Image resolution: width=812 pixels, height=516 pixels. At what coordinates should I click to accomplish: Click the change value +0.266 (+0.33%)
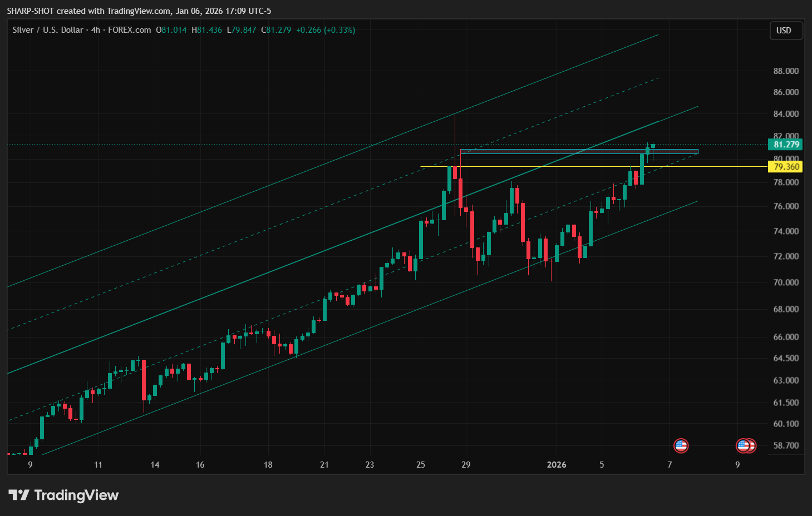tap(326, 30)
